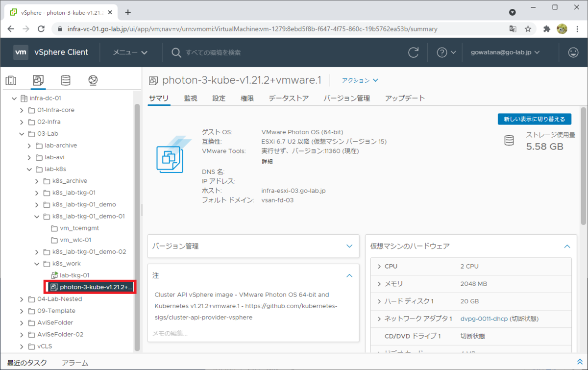Expand the ハード ディスク 1 row
The height and width of the screenshot is (370, 588).
(379, 301)
